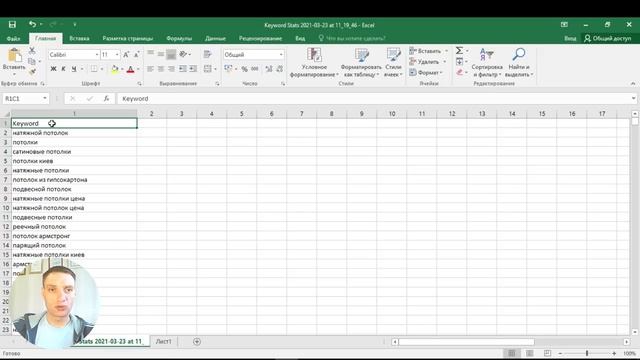This screenshot has width=640, height=360.
Task: Click the Merge and Center icon
Action: point(207,69)
